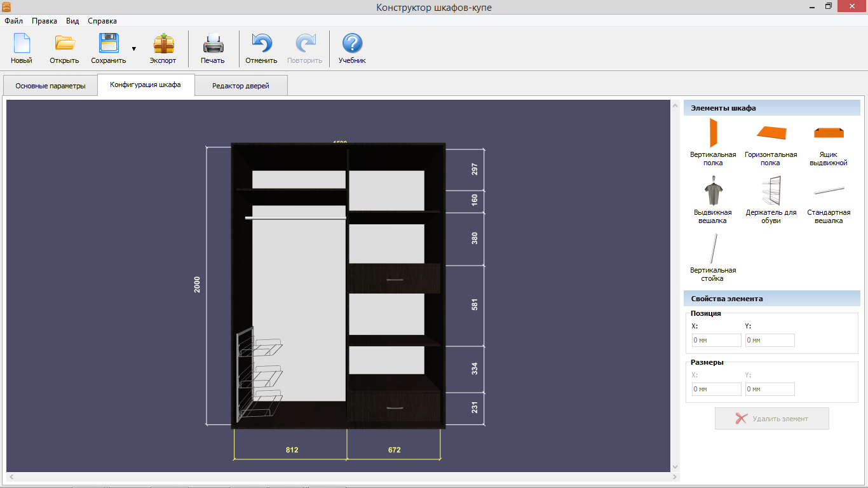
Task: Click the Размеры Y input field
Action: [x=770, y=389]
